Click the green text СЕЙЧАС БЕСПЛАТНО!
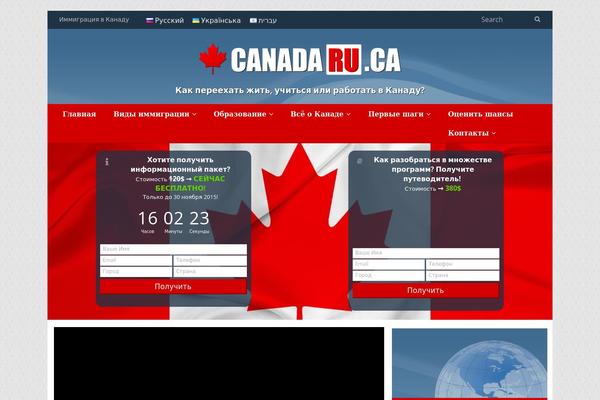Image resolution: width=600 pixels, height=400 pixels. point(190,183)
